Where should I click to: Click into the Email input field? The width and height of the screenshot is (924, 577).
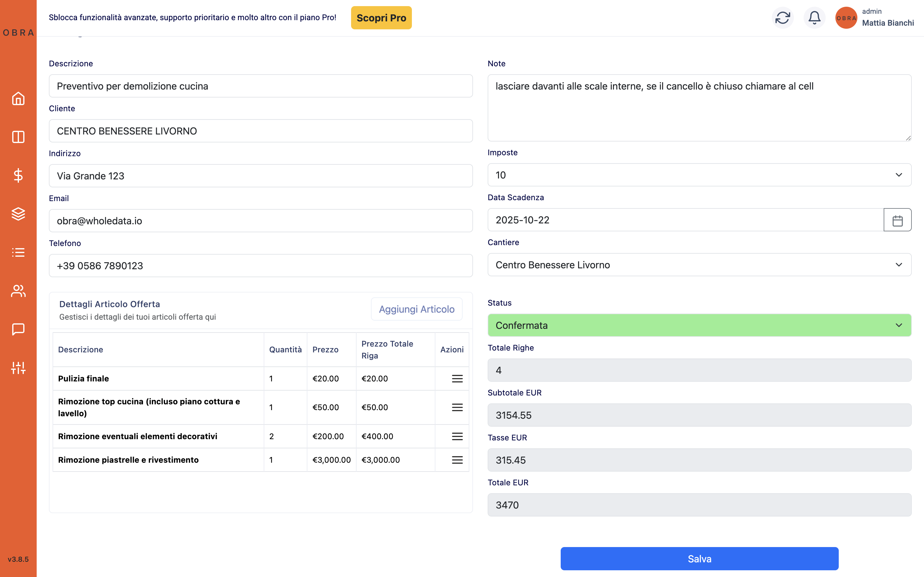[x=261, y=221]
